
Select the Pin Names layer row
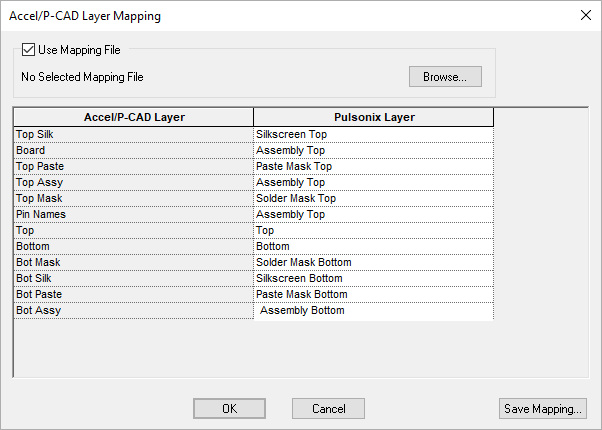(134, 214)
